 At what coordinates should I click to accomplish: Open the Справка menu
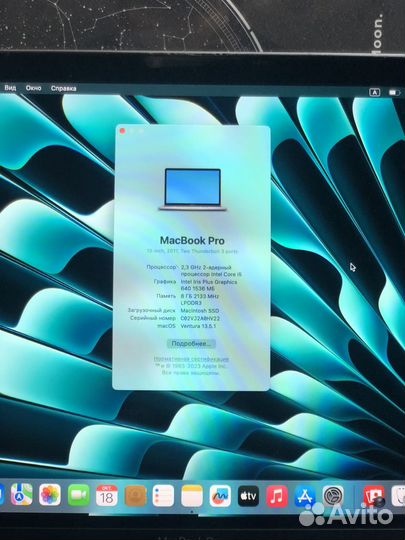63,89
